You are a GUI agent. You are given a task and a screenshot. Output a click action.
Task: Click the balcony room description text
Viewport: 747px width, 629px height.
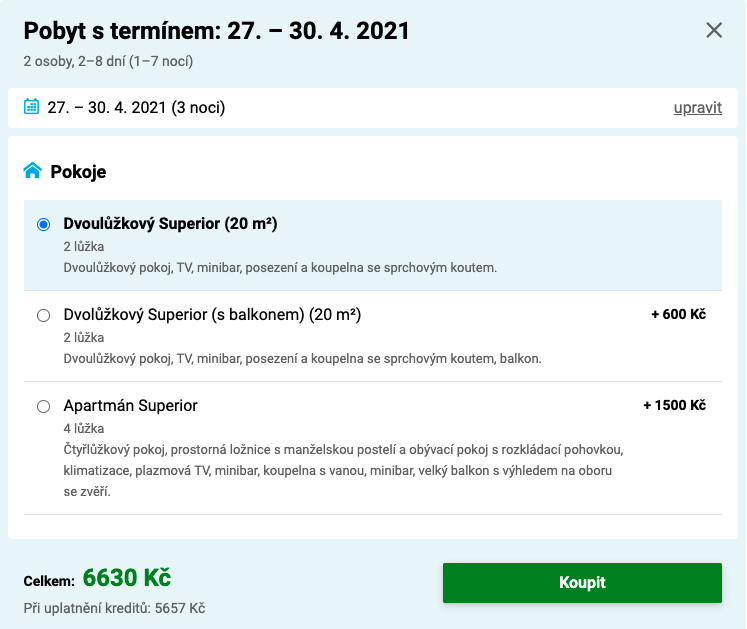(x=303, y=359)
